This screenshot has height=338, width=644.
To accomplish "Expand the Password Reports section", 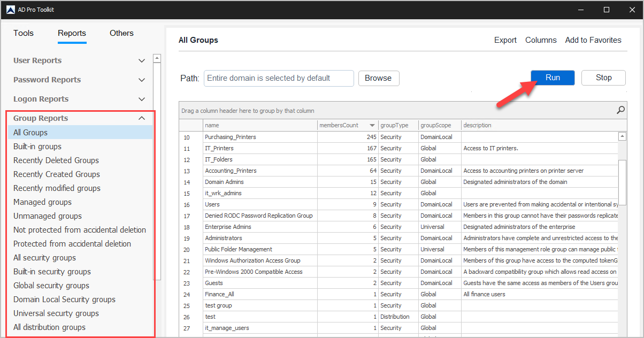I will pos(141,80).
